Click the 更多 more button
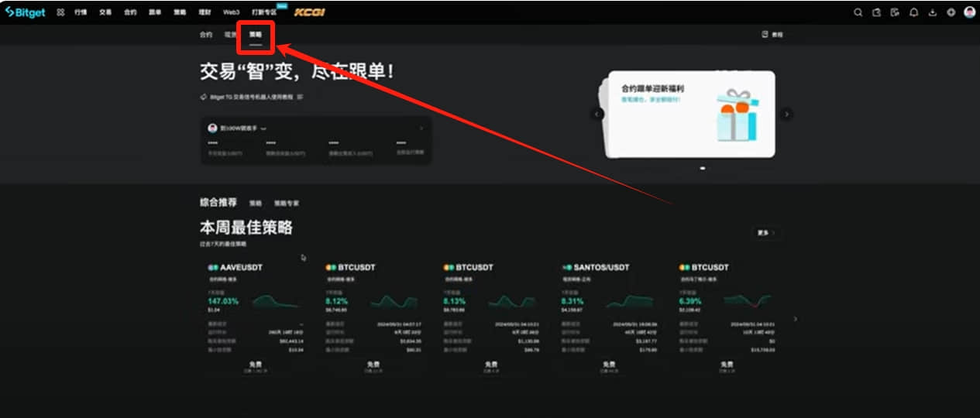980x418 pixels. pyautogui.click(x=765, y=232)
